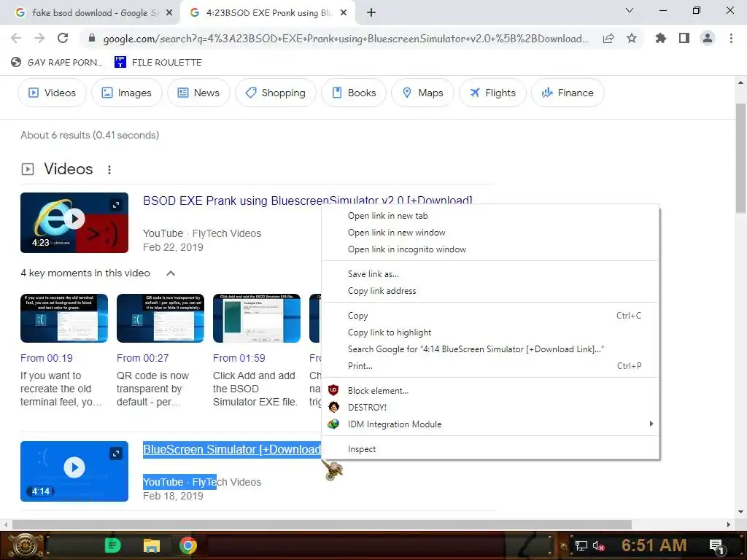747x560 pixels.
Task: Choose 'Open link in new tab'
Action: [x=491, y=216]
